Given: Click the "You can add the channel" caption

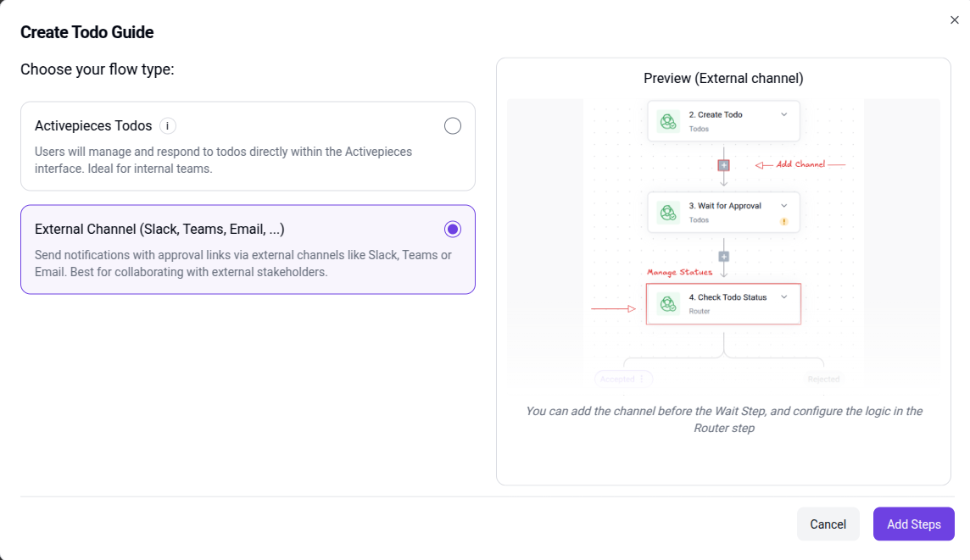Looking at the screenshot, I should pos(724,419).
